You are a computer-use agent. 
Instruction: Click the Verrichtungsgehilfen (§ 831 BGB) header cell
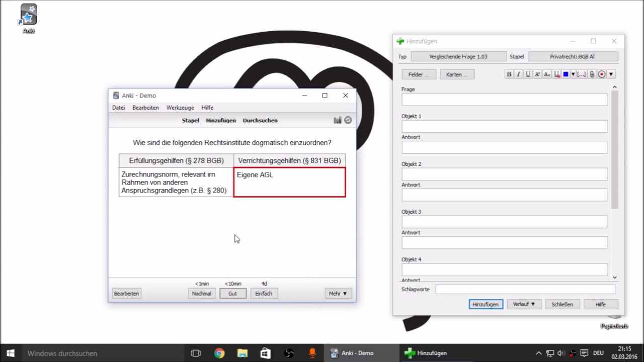click(290, 161)
